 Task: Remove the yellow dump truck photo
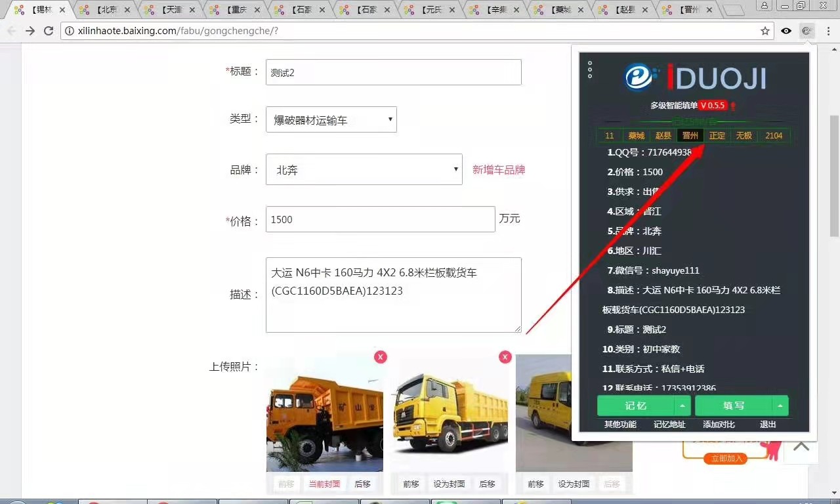[505, 356]
